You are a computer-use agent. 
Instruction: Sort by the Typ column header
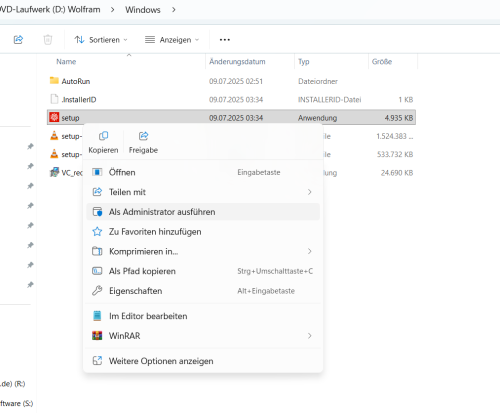(304, 62)
